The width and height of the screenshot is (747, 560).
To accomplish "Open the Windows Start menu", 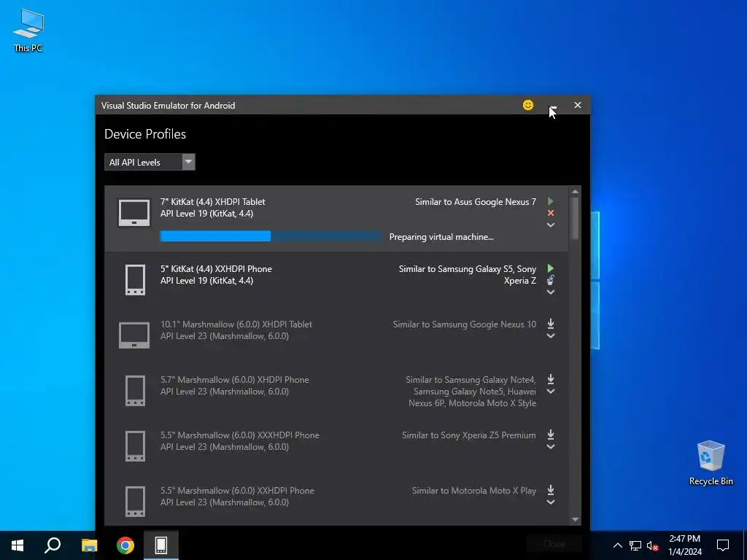I will (18, 545).
